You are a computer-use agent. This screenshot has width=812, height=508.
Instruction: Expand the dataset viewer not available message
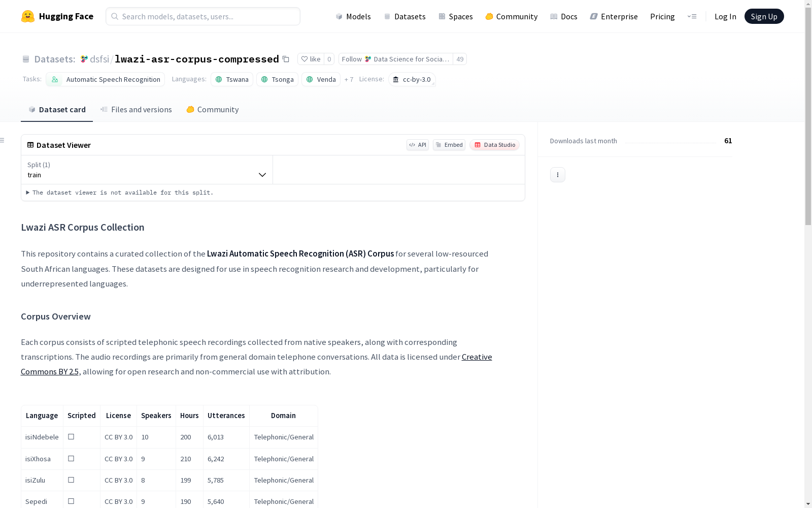[x=120, y=193]
